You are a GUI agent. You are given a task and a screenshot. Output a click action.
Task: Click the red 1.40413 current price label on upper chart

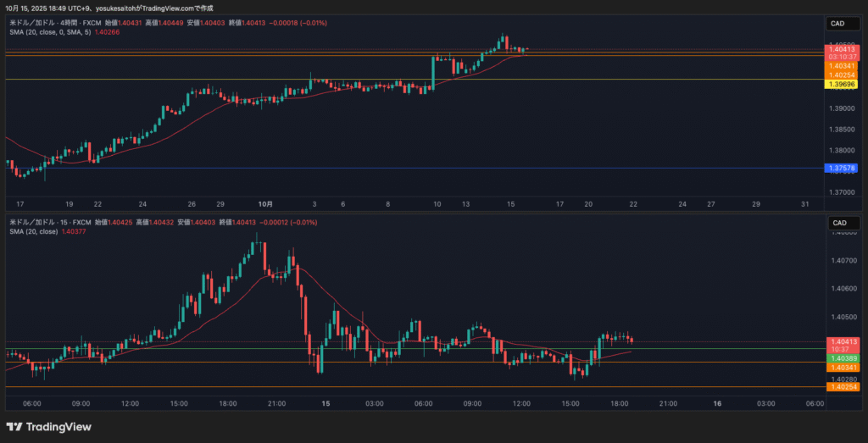tap(841, 51)
